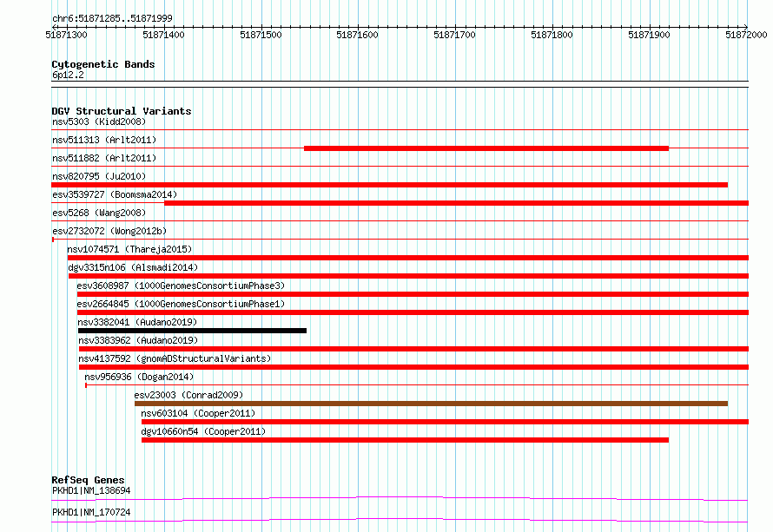Select variant label nsv3382041 (Audano2019)

[x=137, y=322]
